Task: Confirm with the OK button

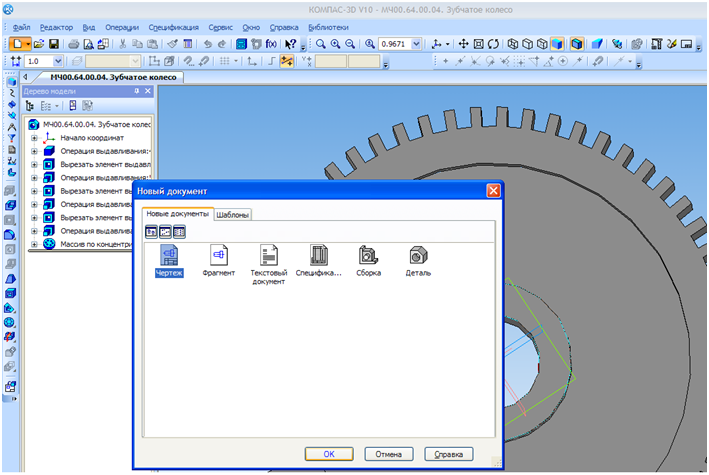Action: tap(329, 454)
